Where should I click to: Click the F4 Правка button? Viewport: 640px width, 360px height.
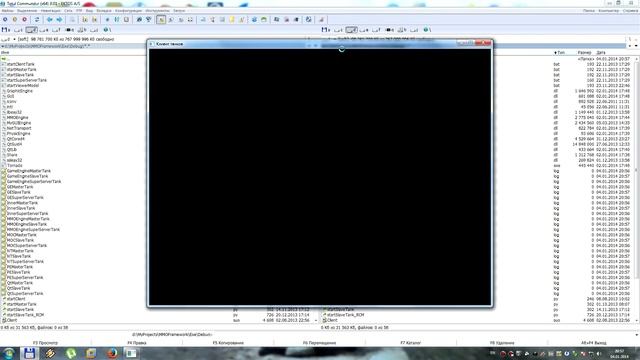(x=137, y=343)
